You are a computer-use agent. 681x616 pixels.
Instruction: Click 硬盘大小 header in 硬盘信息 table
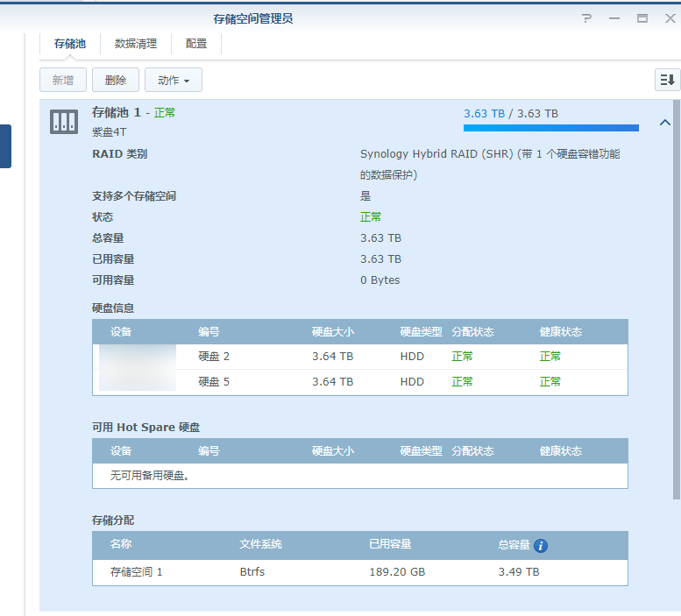click(x=333, y=332)
